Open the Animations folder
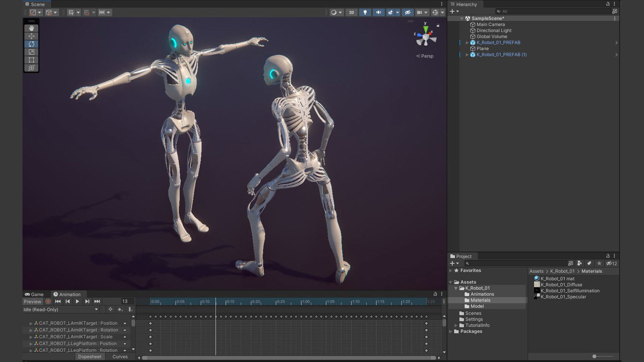The image size is (644, 362). [x=482, y=294]
